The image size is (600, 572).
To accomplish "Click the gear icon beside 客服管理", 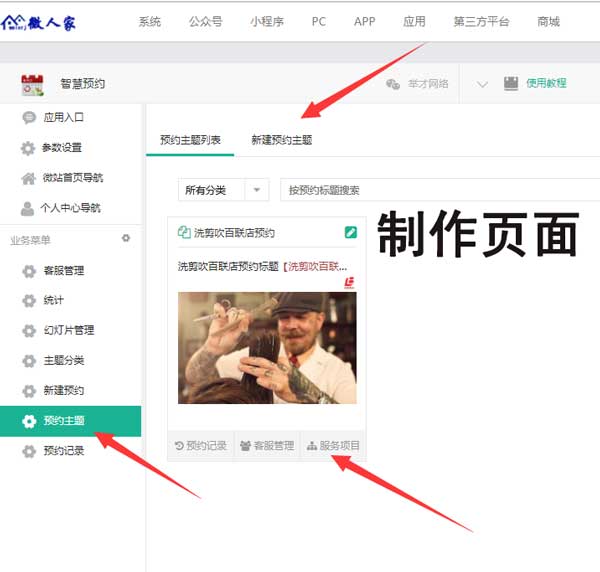I will click(29, 271).
